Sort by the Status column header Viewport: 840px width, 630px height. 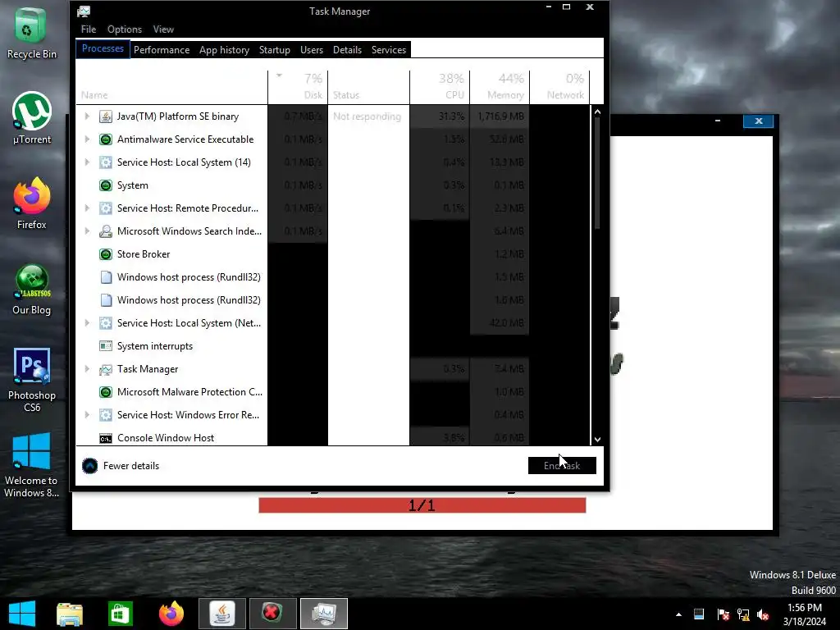[x=368, y=87]
